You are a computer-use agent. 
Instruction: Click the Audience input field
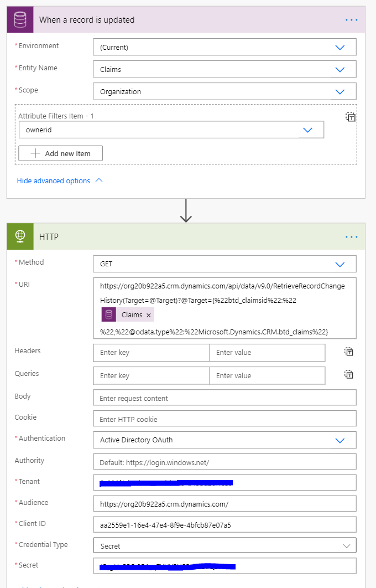(x=224, y=504)
